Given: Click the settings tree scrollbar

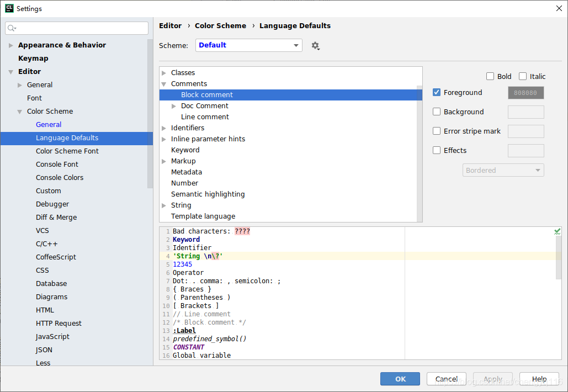Looking at the screenshot, I should (x=150, y=114).
